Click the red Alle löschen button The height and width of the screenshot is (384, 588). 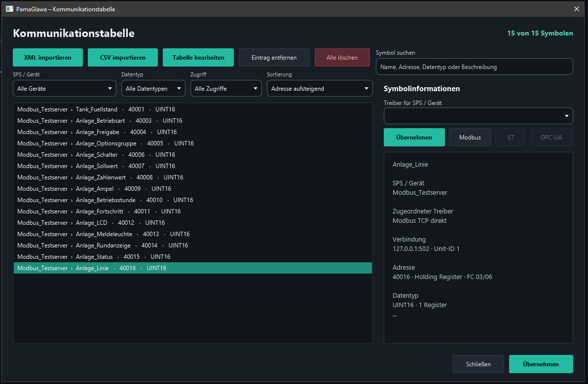[342, 57]
